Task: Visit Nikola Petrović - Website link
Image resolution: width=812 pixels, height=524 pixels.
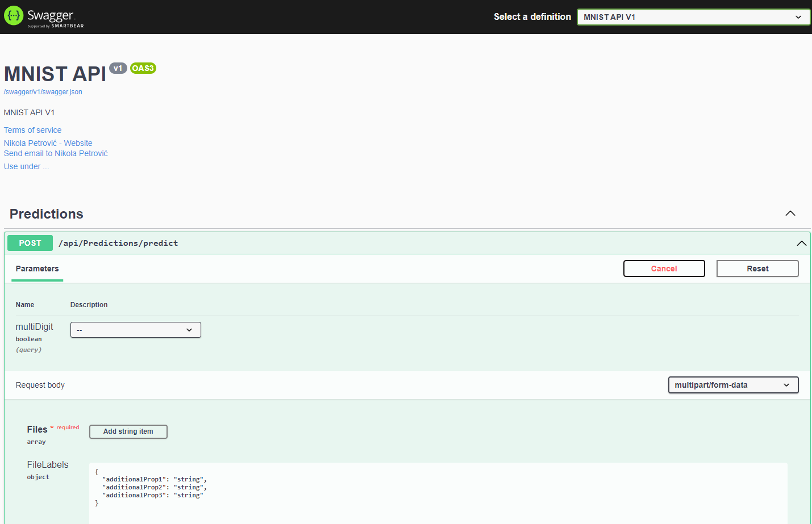Action: 48,143
